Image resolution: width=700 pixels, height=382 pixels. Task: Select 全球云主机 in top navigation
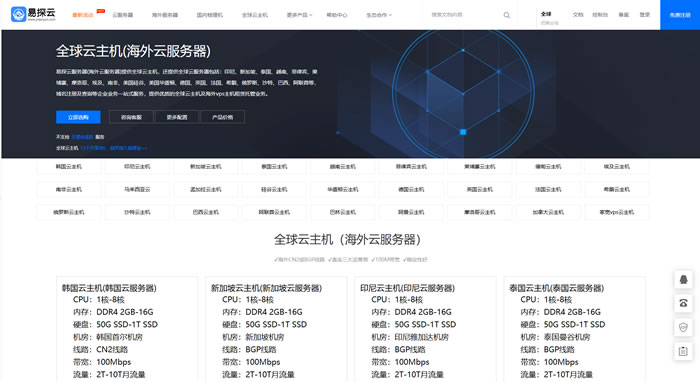[x=255, y=15]
